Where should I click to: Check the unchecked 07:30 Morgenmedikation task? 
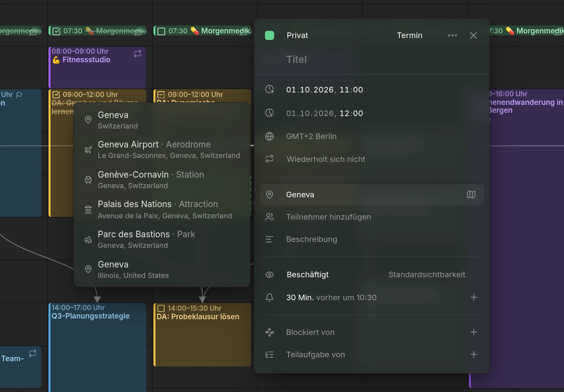pyautogui.click(x=161, y=31)
